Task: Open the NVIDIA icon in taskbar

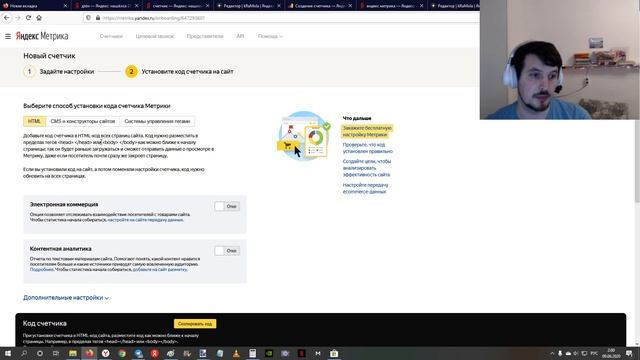Action: [x=269, y=353]
